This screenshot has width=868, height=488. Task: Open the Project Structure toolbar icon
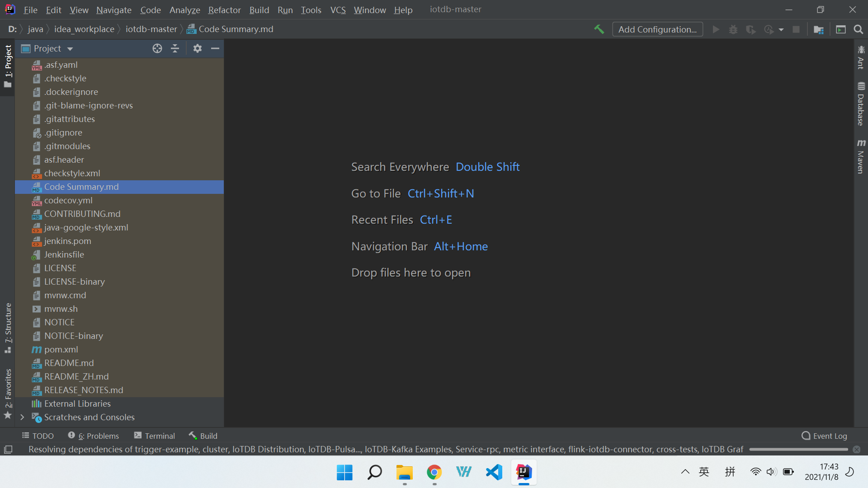(x=818, y=29)
